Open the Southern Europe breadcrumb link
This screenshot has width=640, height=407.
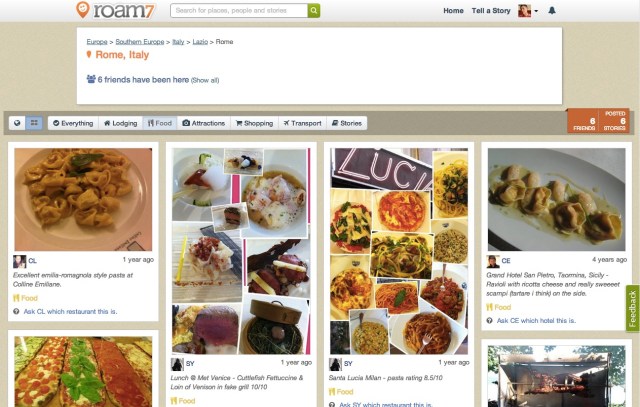140,42
